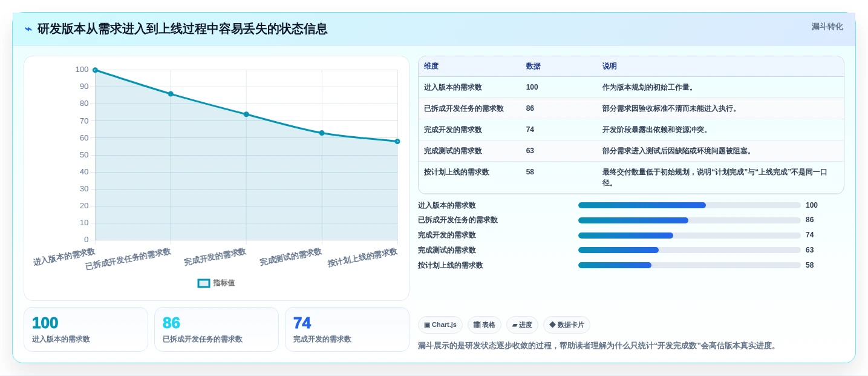Click the progress bar for 已拆成开发任务的需求数
Image resolution: width=868 pixels, height=376 pixels.
click(x=690, y=220)
